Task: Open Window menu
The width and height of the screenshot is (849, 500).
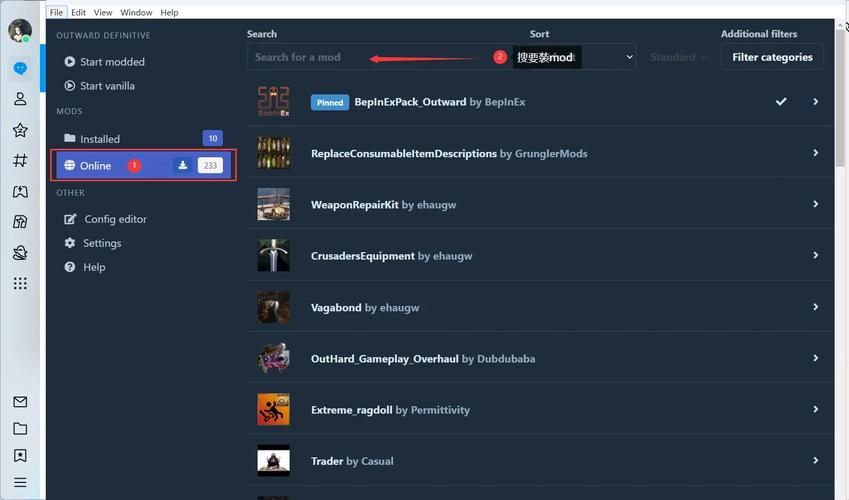Action: pyautogui.click(x=136, y=12)
